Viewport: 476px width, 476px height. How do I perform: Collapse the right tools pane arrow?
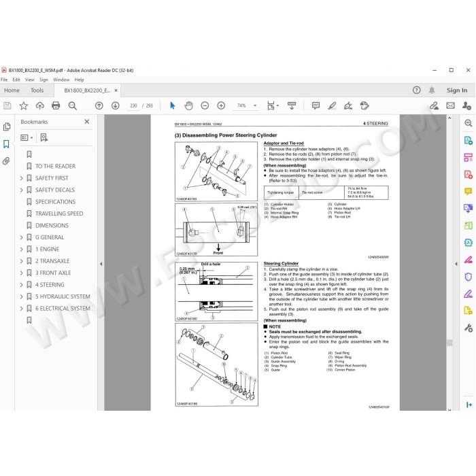(456, 264)
